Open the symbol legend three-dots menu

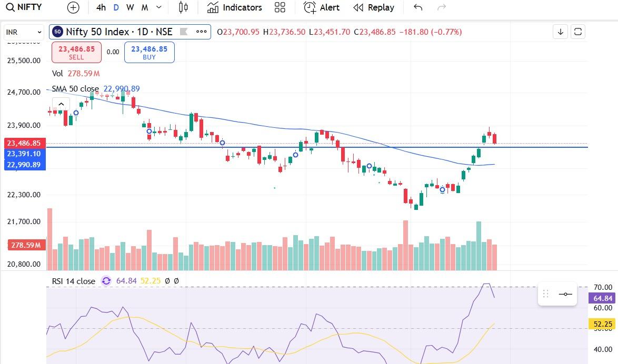tap(202, 32)
